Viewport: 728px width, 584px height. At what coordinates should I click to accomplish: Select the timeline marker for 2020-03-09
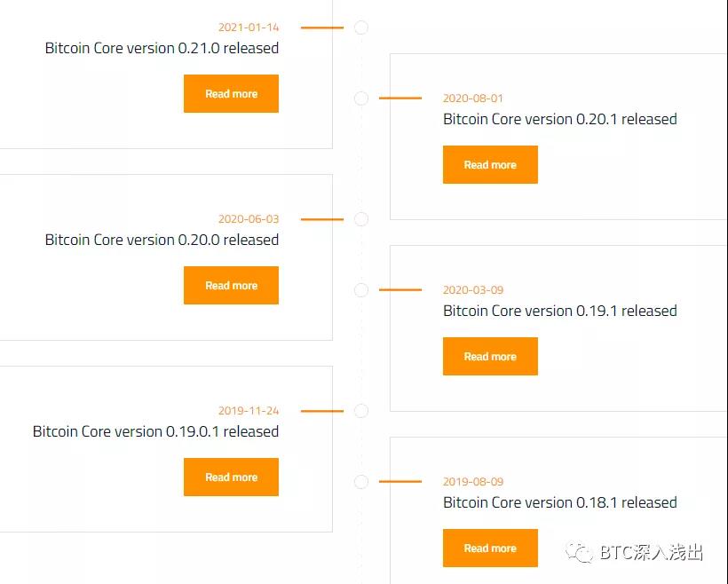(360, 290)
